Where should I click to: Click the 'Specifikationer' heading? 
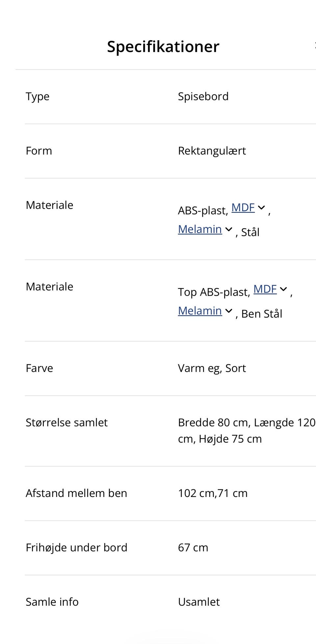point(163,47)
